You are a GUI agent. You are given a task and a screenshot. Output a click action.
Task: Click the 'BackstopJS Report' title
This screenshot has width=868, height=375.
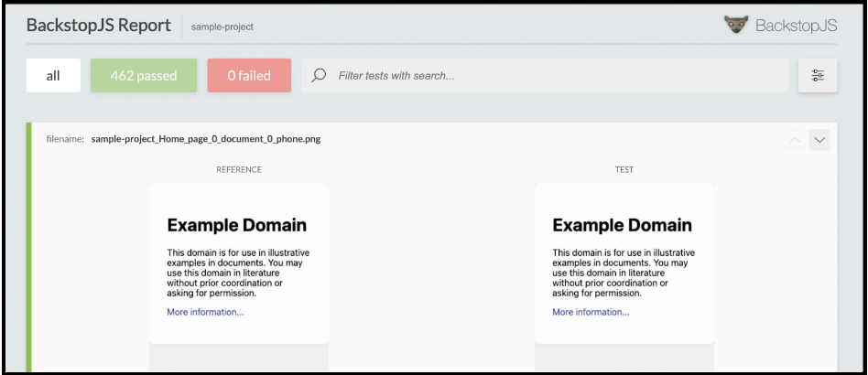(99, 26)
